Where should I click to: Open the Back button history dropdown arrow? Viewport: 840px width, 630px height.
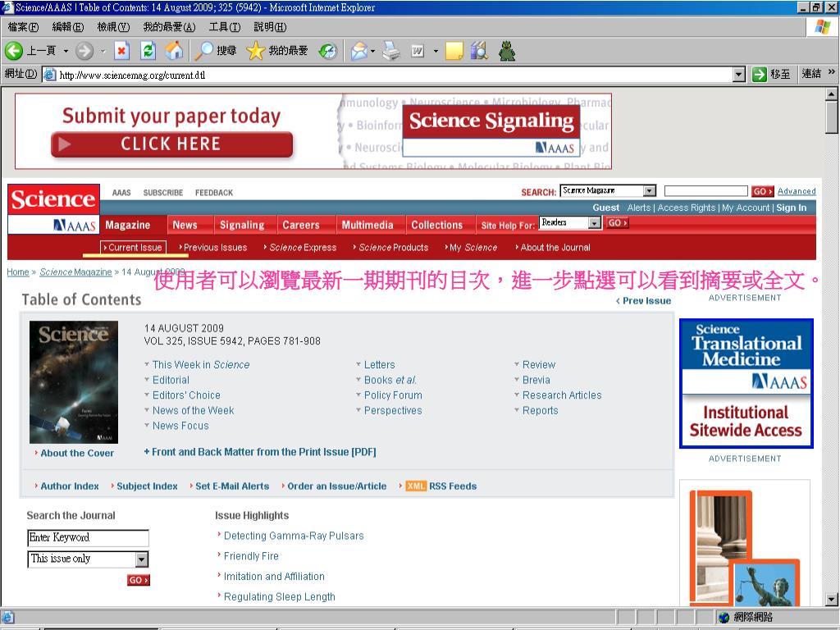[x=66, y=52]
